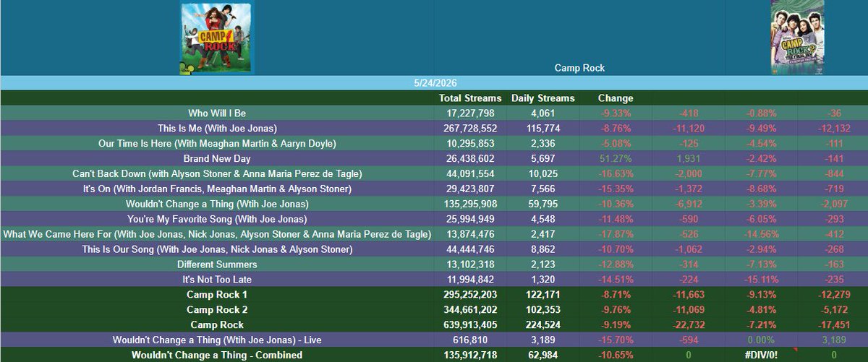Select the 'Can't Back Down' song cell
The width and height of the screenshot is (868, 362).
click(217, 174)
